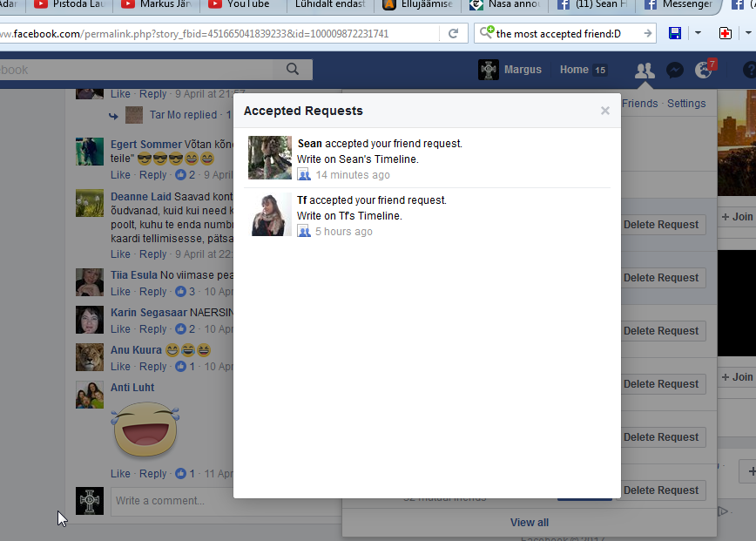
Task: Open Anti Luht's profile link
Action: tap(132, 387)
